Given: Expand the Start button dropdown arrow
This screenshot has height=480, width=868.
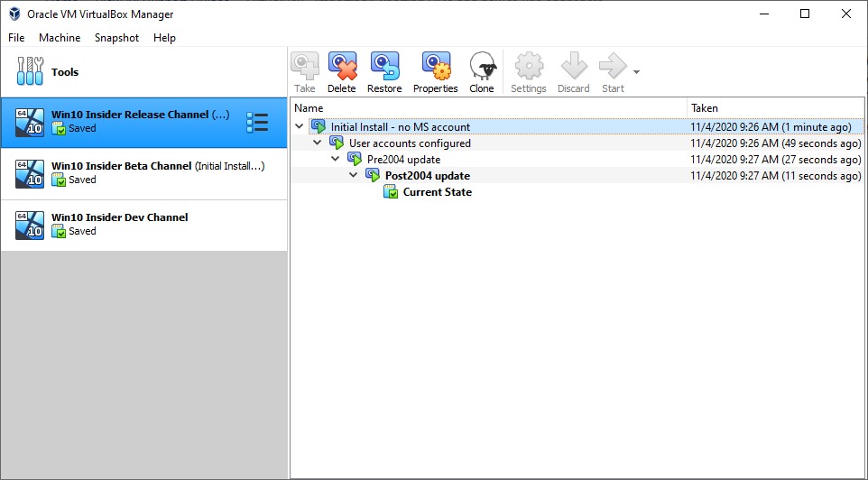Looking at the screenshot, I should pyautogui.click(x=636, y=72).
